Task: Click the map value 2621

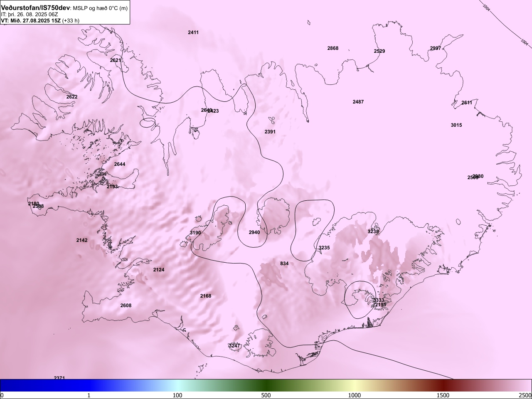Action: pyautogui.click(x=116, y=60)
